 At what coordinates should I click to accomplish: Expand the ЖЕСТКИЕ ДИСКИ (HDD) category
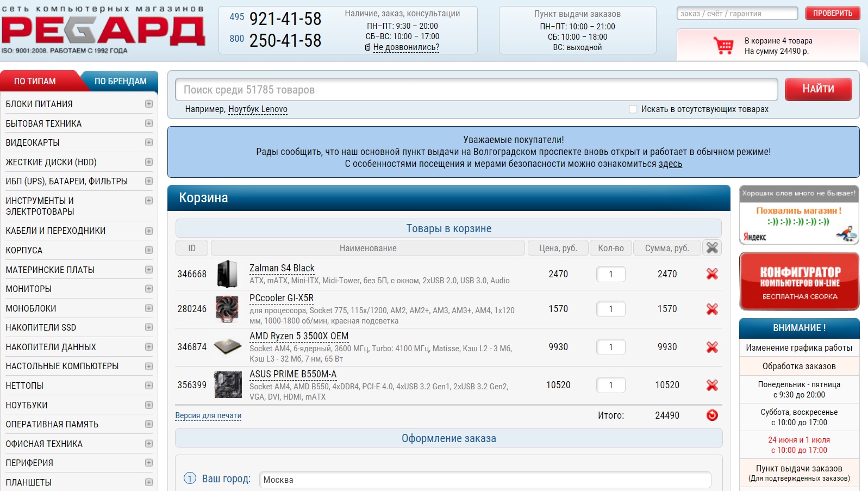(149, 162)
